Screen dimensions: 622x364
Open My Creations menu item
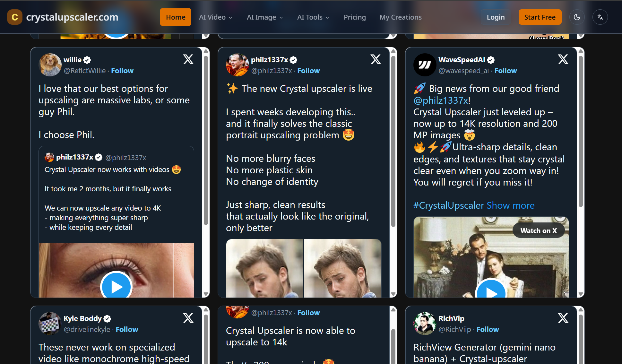400,17
